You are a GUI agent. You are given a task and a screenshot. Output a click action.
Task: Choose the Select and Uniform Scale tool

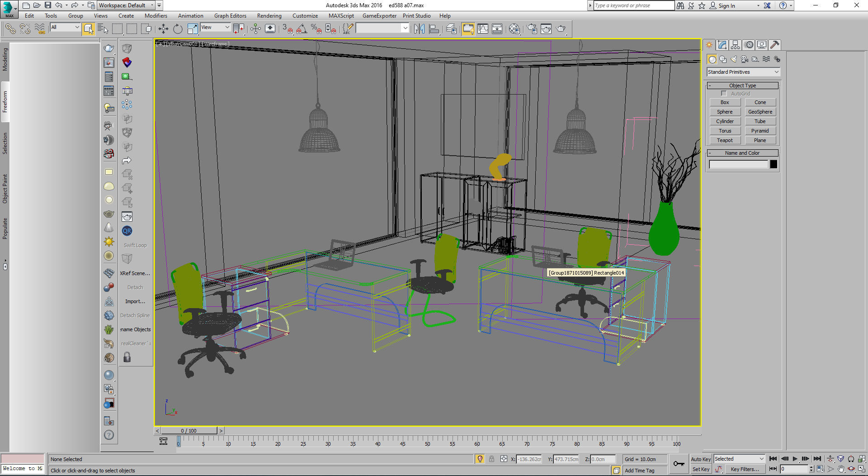pos(193,29)
